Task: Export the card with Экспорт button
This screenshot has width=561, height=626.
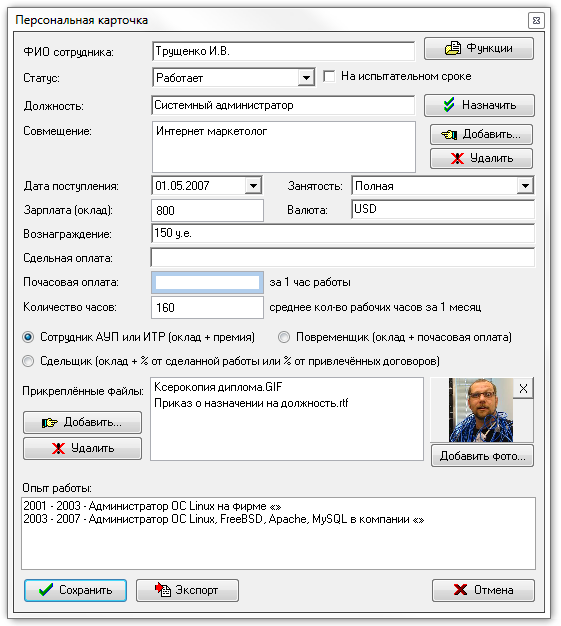Action: click(x=187, y=590)
